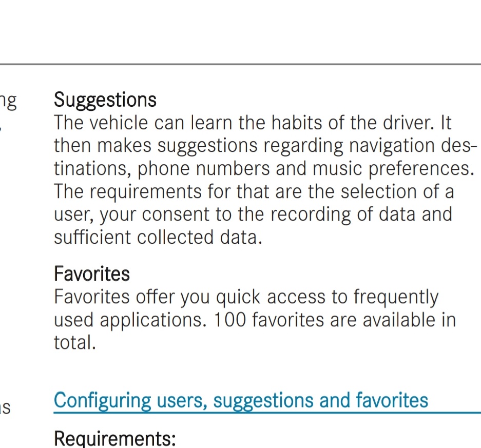Click the line "sufficient collected data."
The height and width of the screenshot is (448, 481).
158,237
